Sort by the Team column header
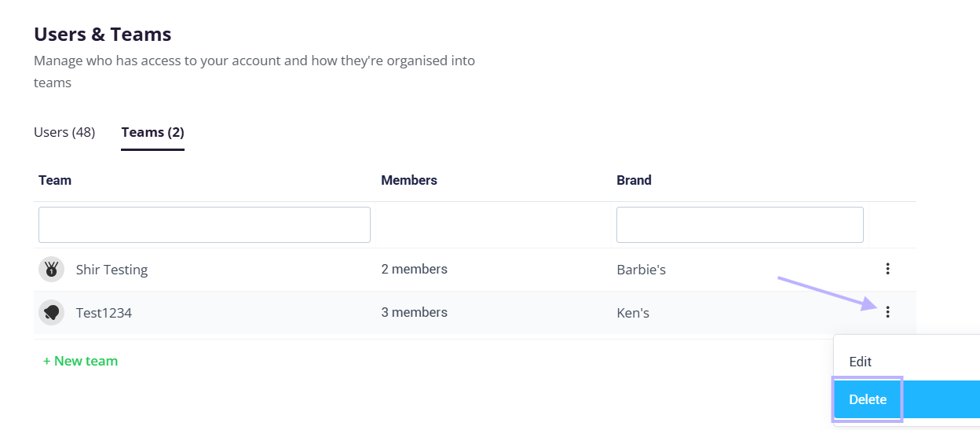980x430 pixels. (55, 180)
